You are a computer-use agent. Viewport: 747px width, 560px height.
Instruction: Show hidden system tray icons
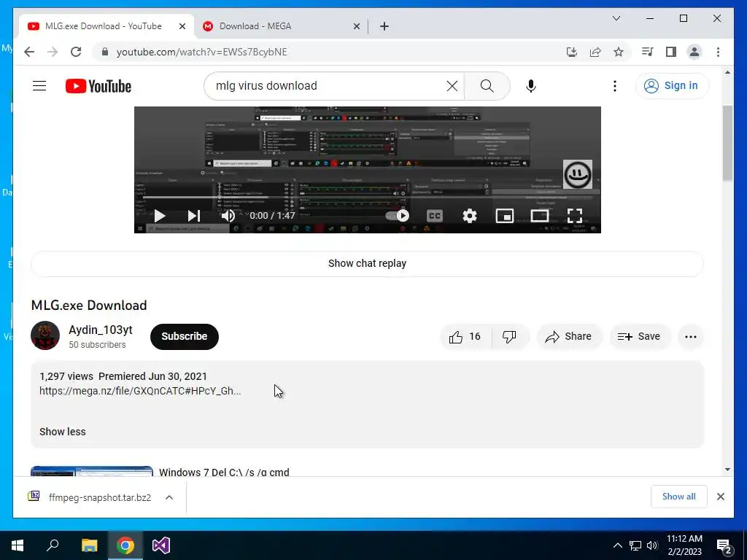click(617, 545)
